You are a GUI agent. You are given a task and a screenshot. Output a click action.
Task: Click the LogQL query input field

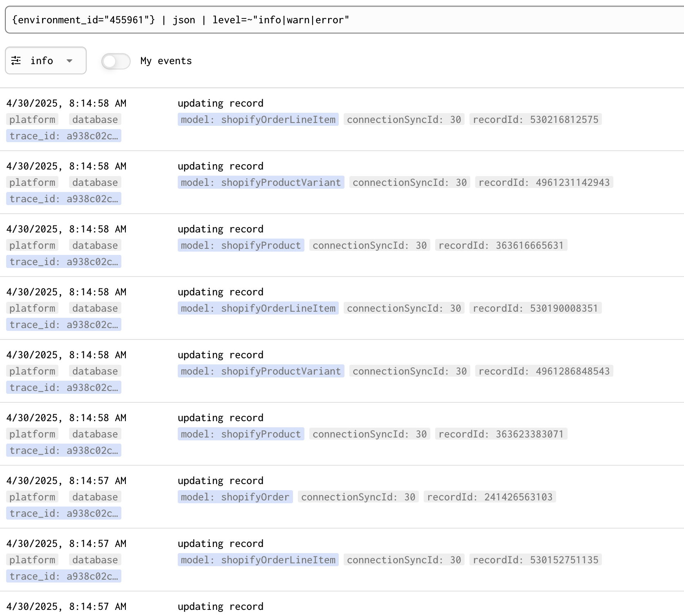tap(342, 20)
